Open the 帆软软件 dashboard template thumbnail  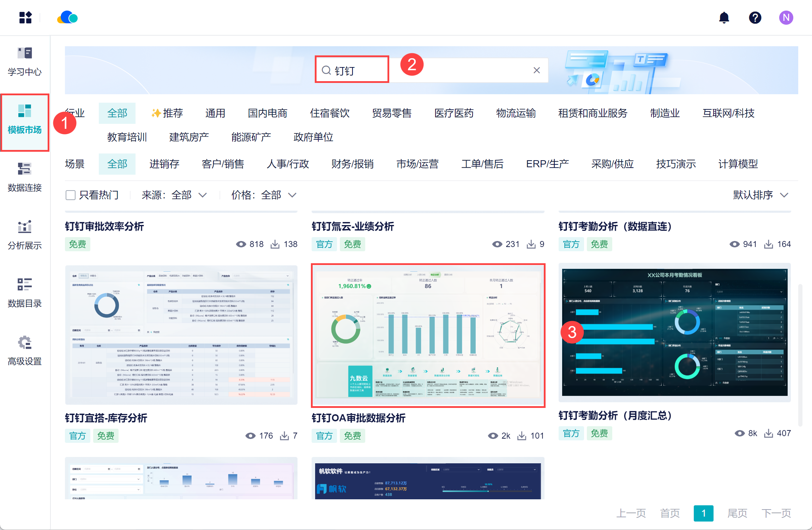428,478
